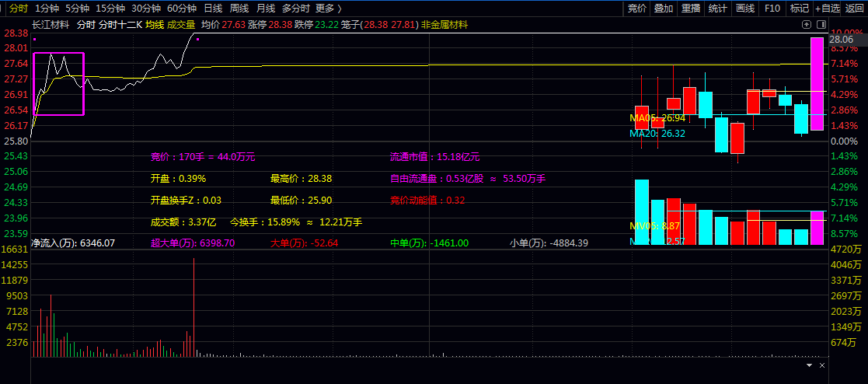Viewport: 868px width, 384px height.
Task: Click the 叠加 overlay button
Action: [664, 8]
